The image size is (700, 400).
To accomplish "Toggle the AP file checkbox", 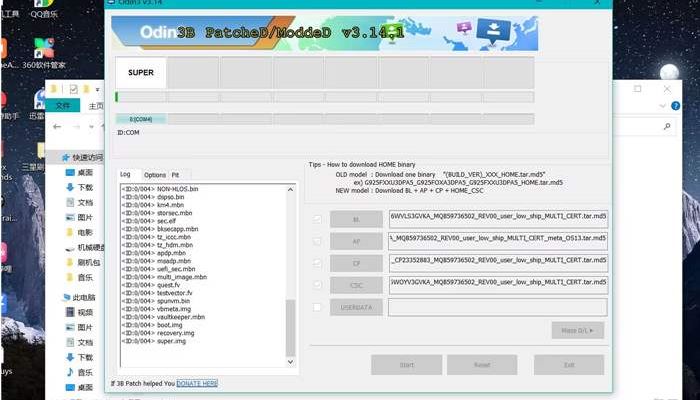I will coord(318,241).
